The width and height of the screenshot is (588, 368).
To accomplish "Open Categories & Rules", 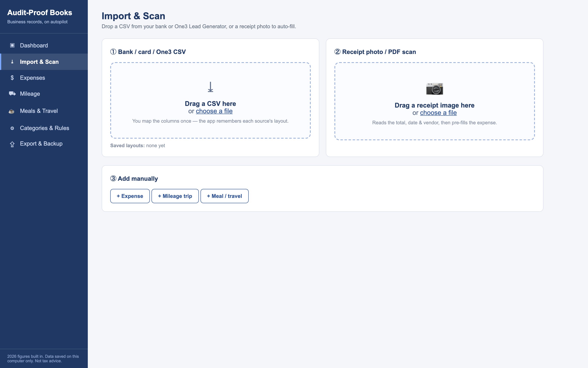I will [44, 128].
